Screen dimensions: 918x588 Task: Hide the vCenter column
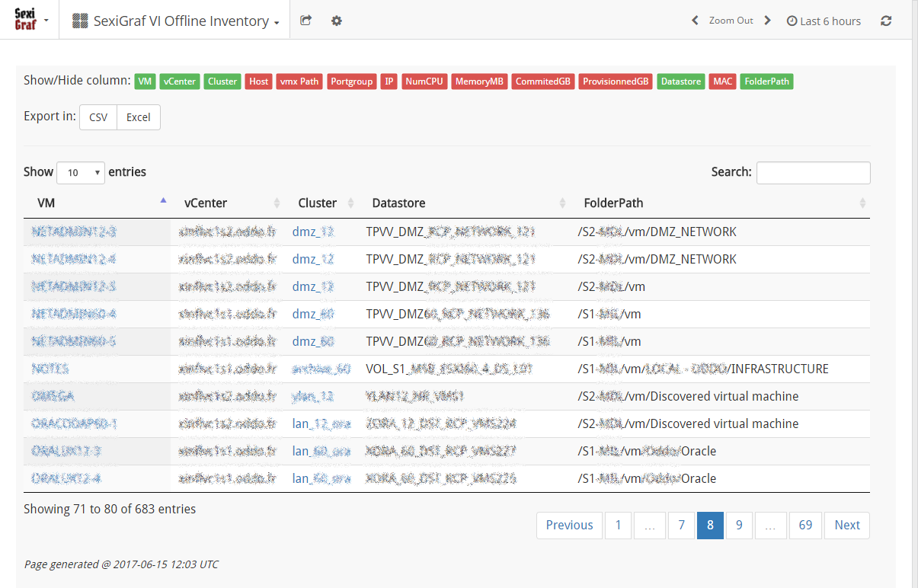coord(180,81)
